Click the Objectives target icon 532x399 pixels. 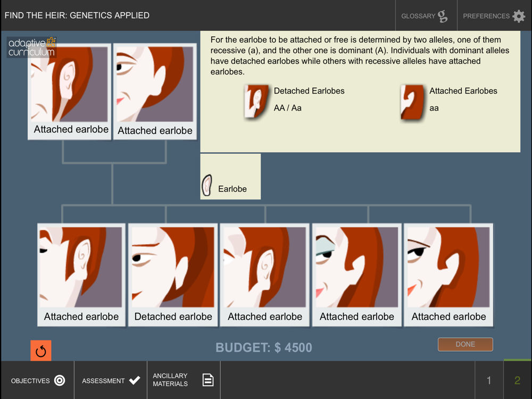point(60,380)
